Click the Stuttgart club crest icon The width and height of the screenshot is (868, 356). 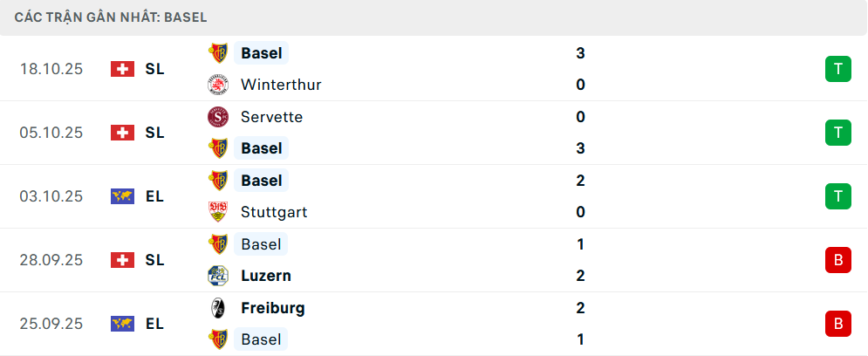(217, 212)
